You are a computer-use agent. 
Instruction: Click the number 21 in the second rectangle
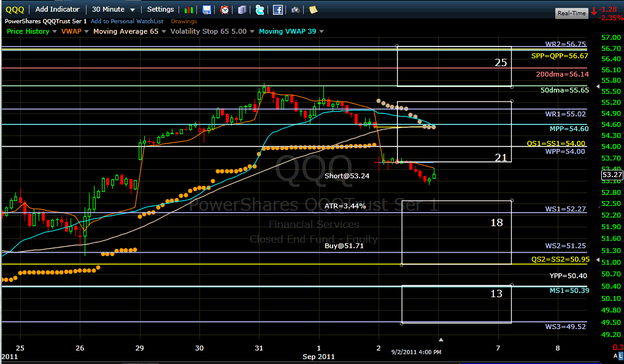(x=501, y=157)
